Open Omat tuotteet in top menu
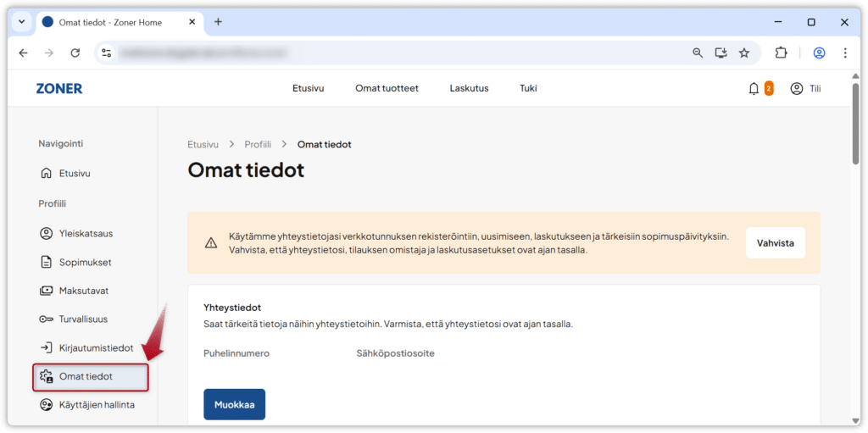 pos(387,88)
